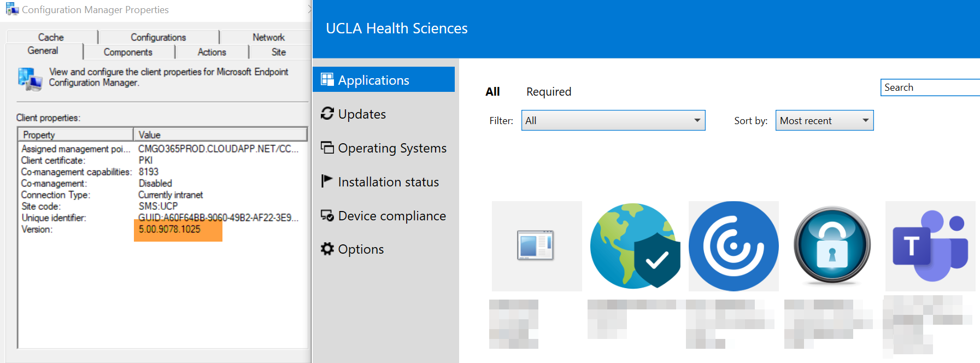Click the CMGO365PROD.CLOUDAPP.NET value
This screenshot has height=363, width=980.
point(218,149)
